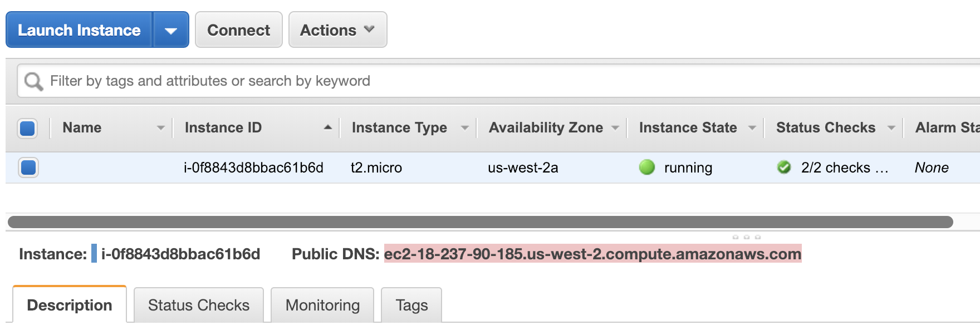Switch to the Status Checks tab
Viewport: 980px width, 335px height.
tap(199, 305)
